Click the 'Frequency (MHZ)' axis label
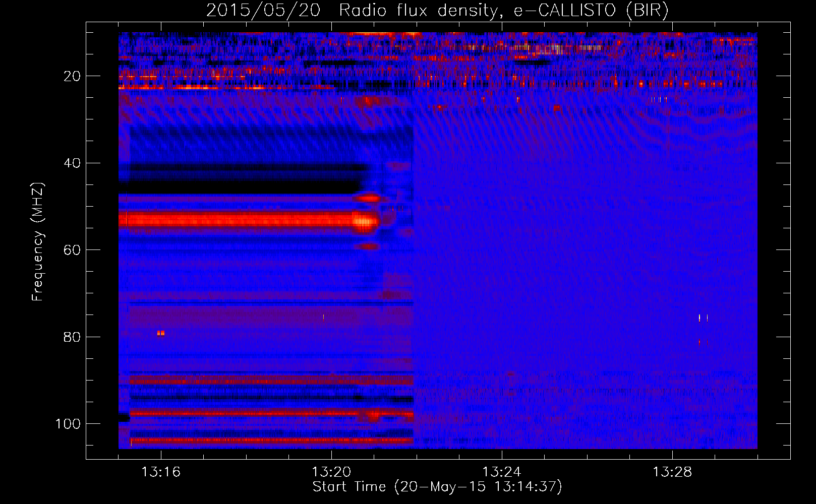The width and height of the screenshot is (816, 504). [38, 242]
